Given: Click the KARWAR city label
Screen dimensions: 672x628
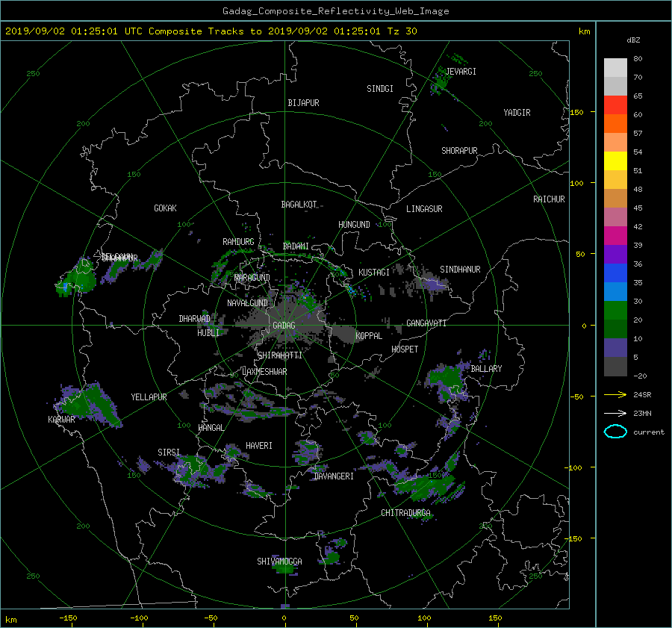Looking at the screenshot, I should click(x=61, y=420).
